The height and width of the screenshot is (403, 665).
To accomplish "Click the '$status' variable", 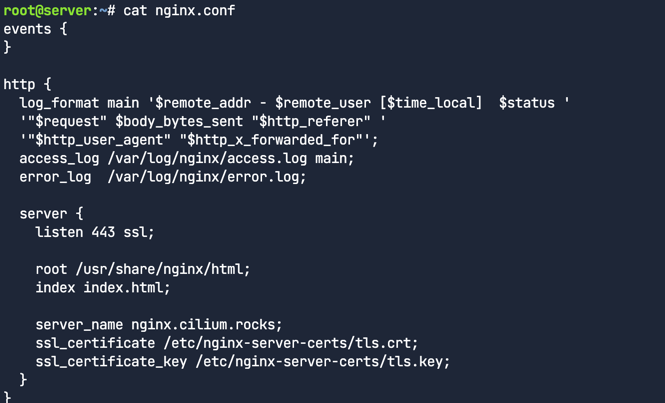I will [x=530, y=103].
